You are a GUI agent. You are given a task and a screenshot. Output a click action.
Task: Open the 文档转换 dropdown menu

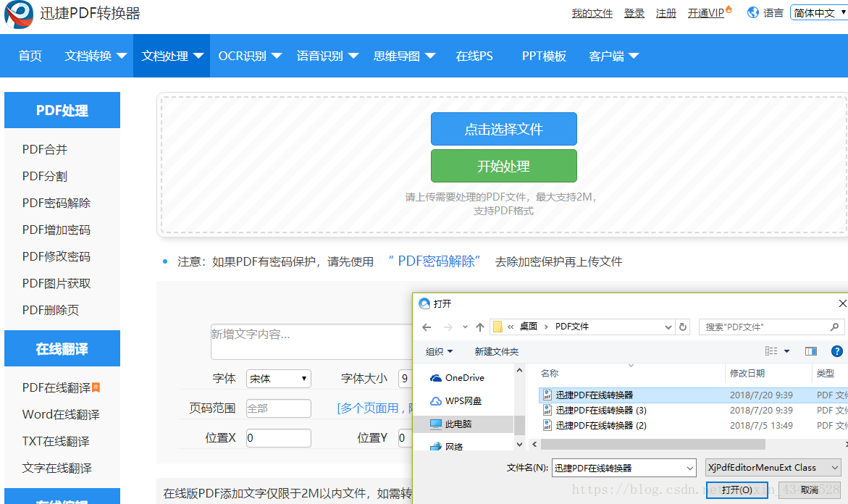click(95, 56)
